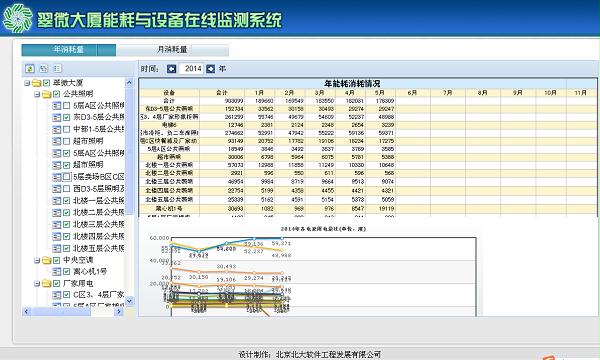Click the green refresh tree icon
Viewport: 600px width, 360px height.
[30, 69]
